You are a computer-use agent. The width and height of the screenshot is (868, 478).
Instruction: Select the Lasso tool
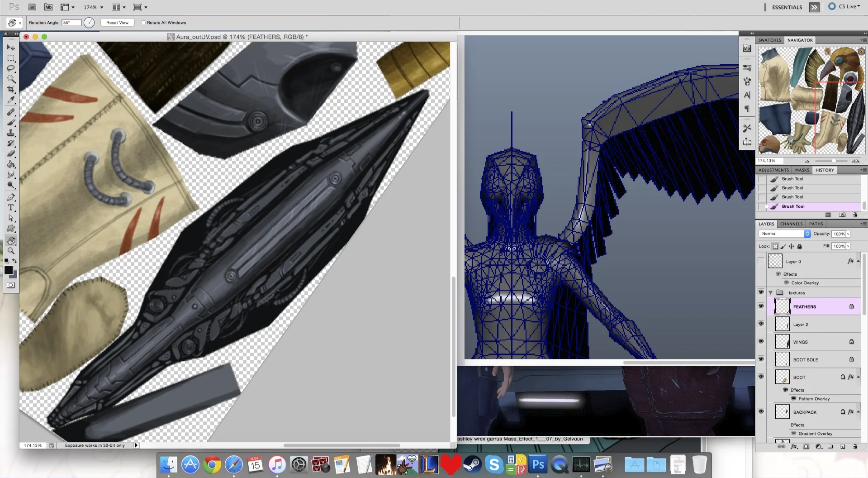11,68
